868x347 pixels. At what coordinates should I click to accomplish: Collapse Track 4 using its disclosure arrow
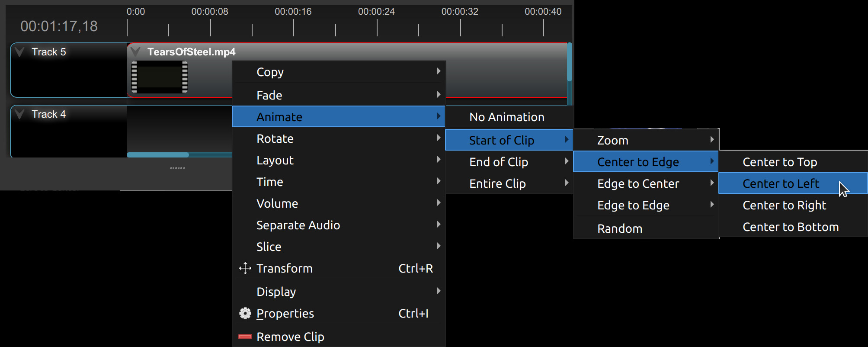[x=19, y=114]
